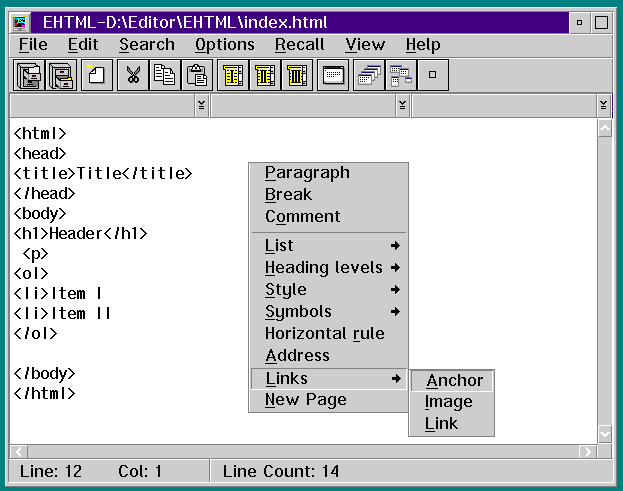Open the first dropdown below the toolbar
The image size is (623, 491).
[x=201, y=105]
